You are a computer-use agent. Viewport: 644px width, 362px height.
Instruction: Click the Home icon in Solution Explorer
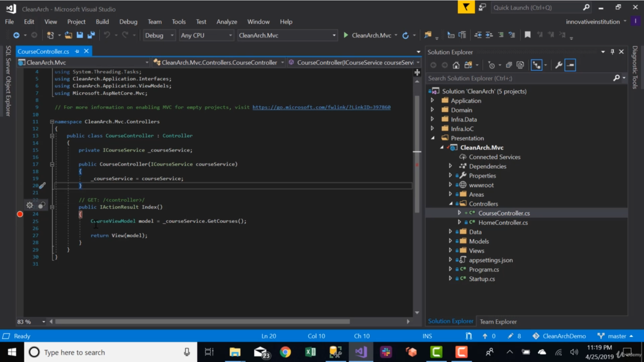pyautogui.click(x=456, y=65)
